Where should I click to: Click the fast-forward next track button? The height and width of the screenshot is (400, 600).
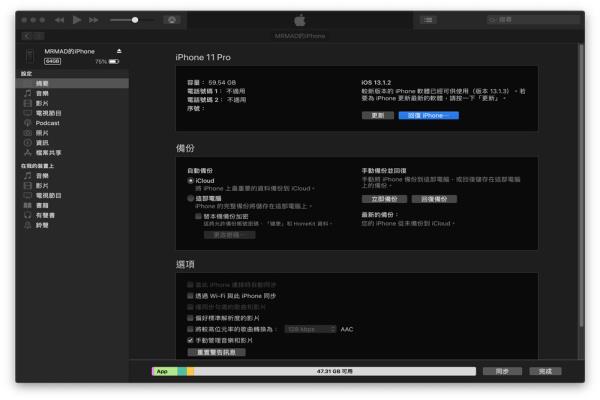pyautogui.click(x=94, y=20)
